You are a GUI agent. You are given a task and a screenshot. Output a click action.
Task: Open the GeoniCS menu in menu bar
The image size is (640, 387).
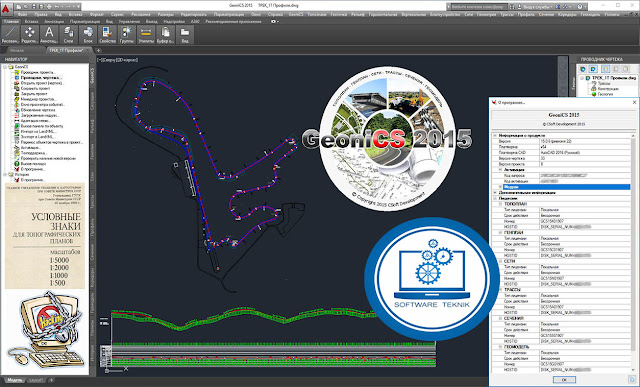[x=296, y=14]
